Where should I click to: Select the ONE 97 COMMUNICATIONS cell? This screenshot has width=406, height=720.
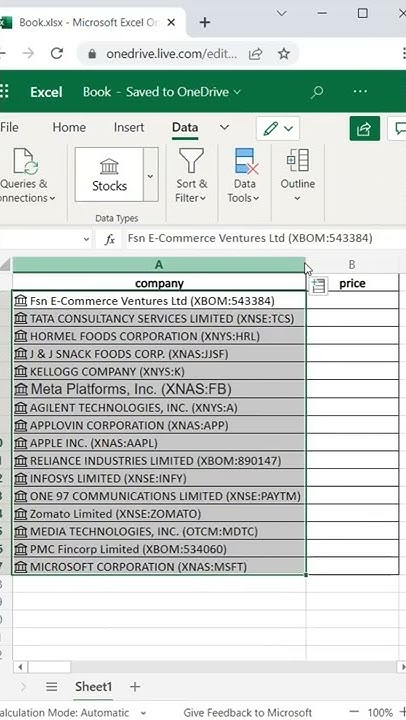[159, 496]
